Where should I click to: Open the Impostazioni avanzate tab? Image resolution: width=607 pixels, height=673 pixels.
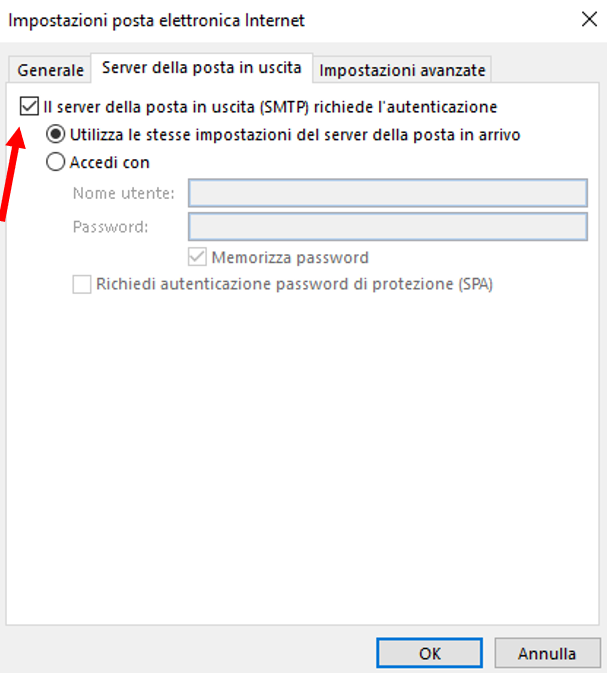click(402, 70)
